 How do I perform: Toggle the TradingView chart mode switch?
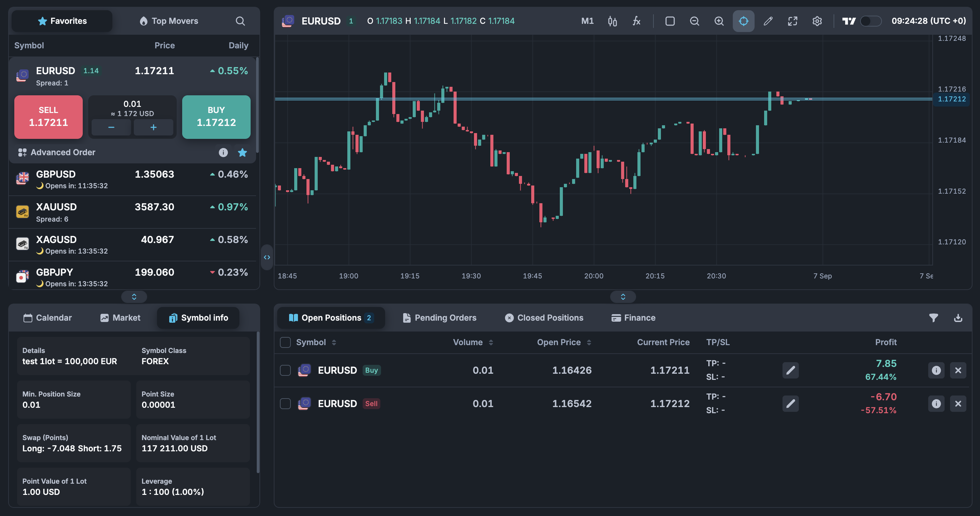click(x=870, y=21)
